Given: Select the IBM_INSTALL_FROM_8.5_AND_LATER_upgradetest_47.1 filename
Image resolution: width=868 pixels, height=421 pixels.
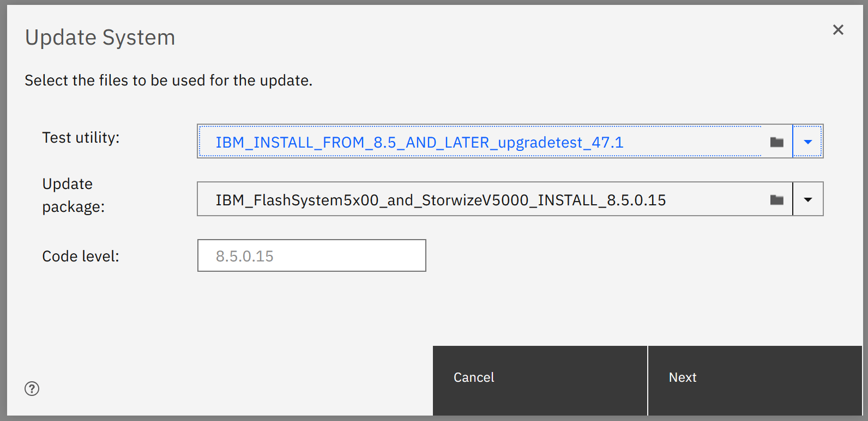Looking at the screenshot, I should [x=419, y=143].
